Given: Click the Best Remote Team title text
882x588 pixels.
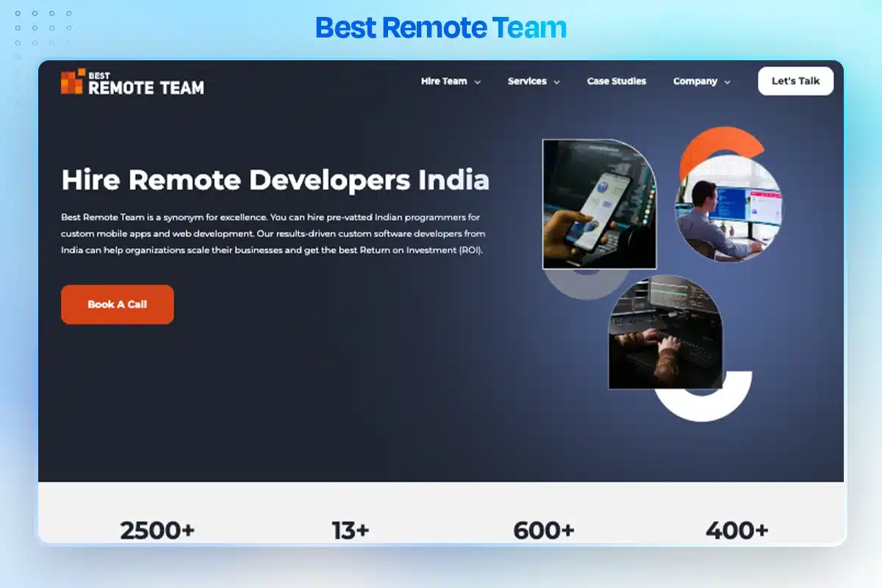Looking at the screenshot, I should 441,28.
